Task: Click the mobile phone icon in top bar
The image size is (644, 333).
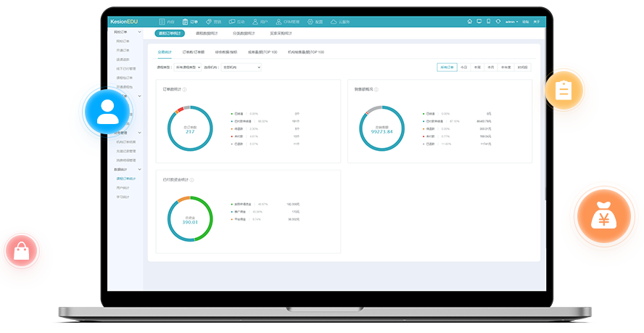Action: (488, 22)
